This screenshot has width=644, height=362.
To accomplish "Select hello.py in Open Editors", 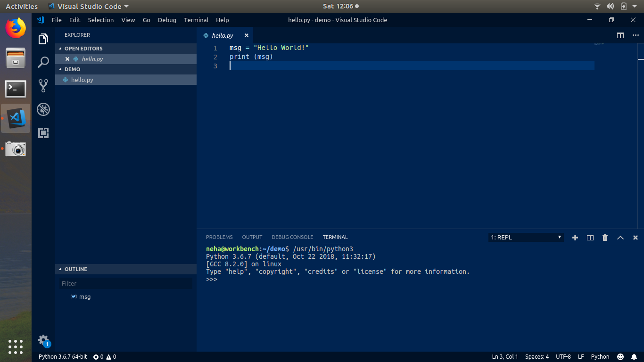I will click(x=126, y=59).
